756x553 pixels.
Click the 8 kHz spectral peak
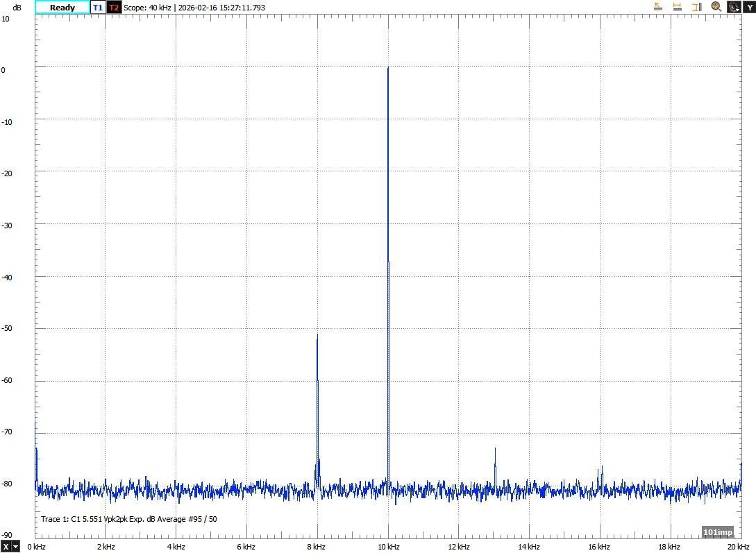click(317, 336)
